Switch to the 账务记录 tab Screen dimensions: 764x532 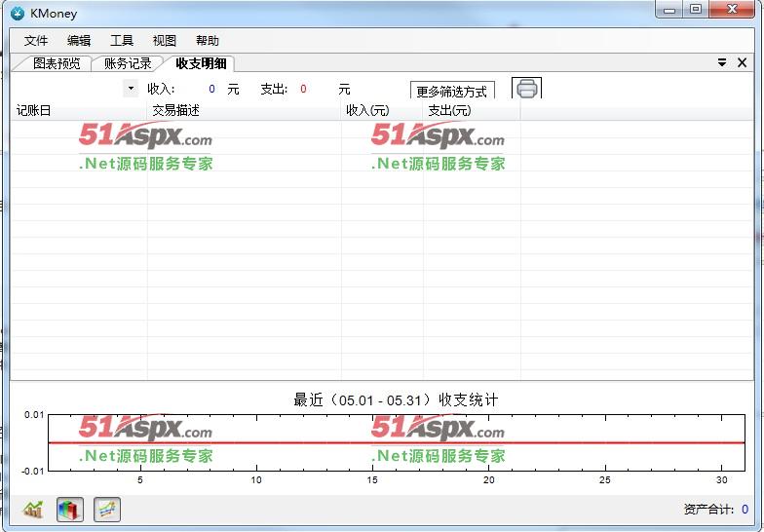tap(128, 63)
